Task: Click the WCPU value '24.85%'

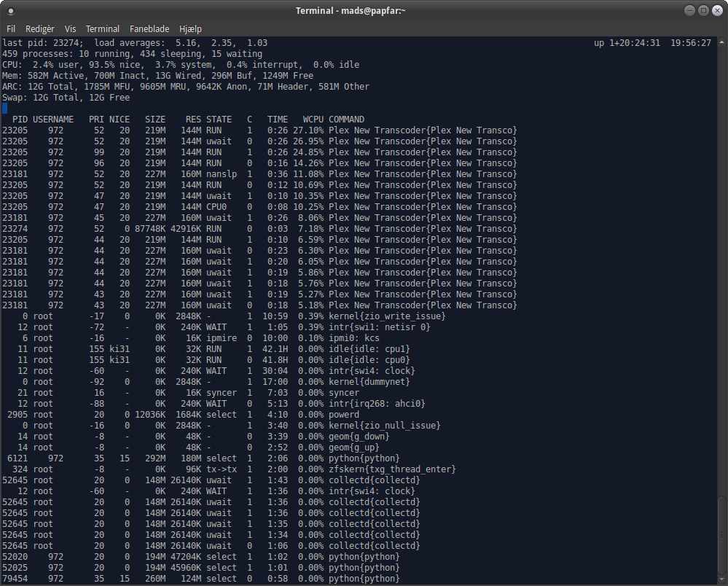Action: [x=308, y=152]
